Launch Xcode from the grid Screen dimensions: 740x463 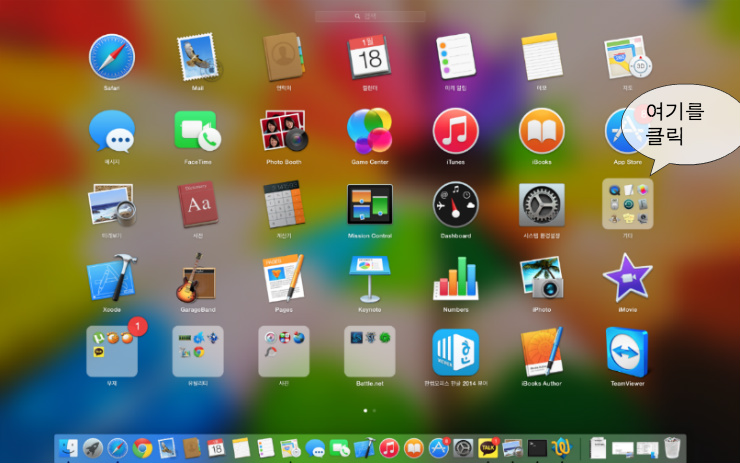coord(111,276)
